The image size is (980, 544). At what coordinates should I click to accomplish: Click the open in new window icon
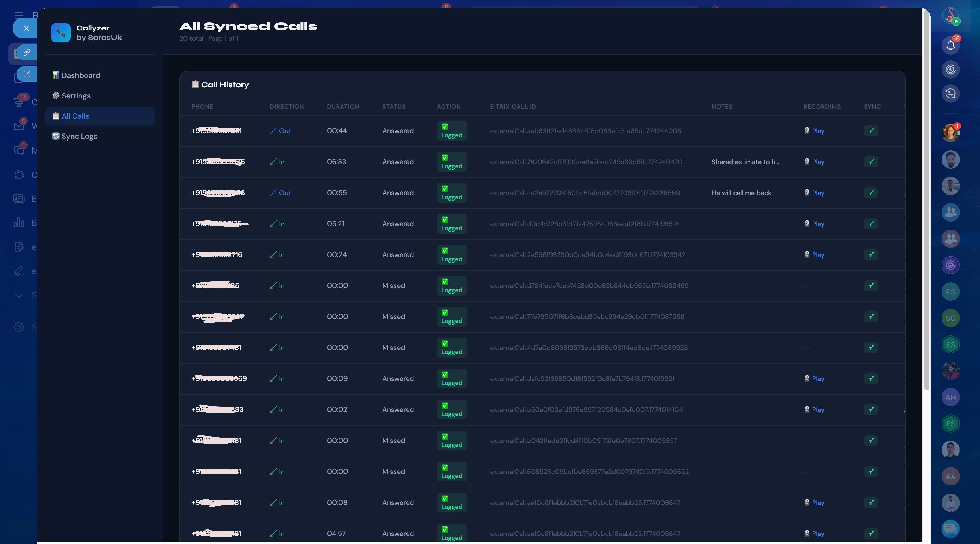coord(27,74)
